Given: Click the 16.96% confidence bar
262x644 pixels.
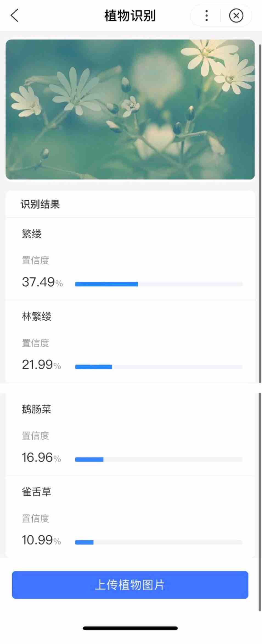Looking at the screenshot, I should coord(159,459).
